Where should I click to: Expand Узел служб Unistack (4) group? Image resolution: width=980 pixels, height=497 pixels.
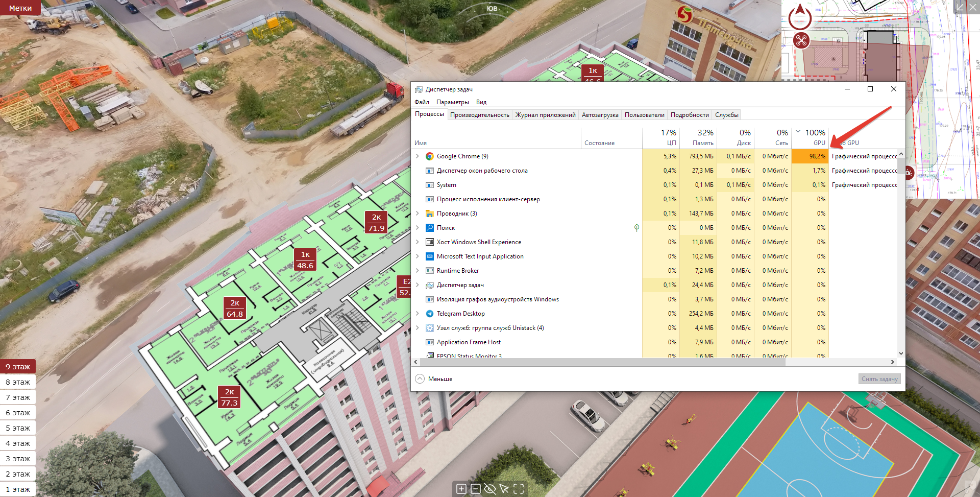418,328
